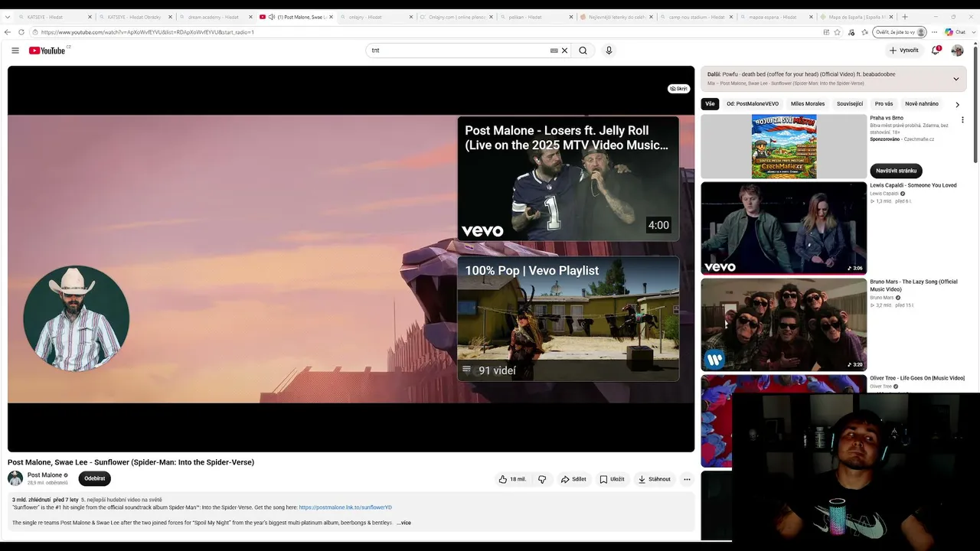Select the 'Od: PostMaloneVEVO' chip
This screenshot has width=980, height=551.
point(753,104)
